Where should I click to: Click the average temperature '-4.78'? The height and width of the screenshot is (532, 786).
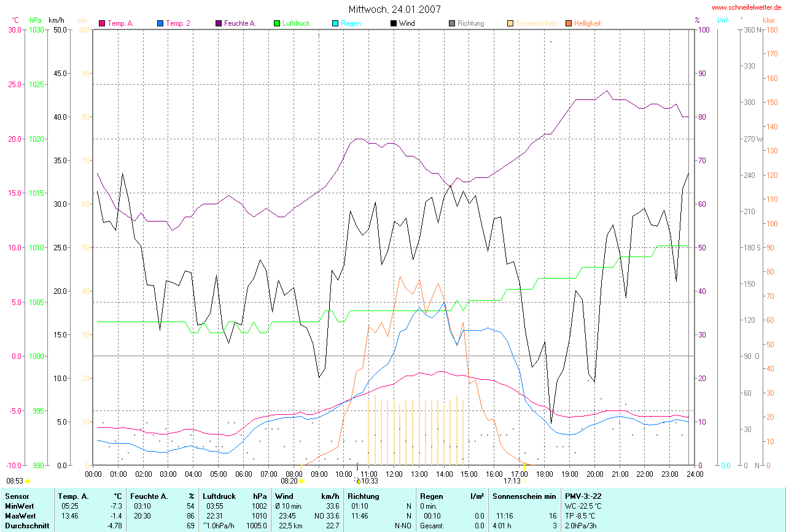[x=115, y=525]
